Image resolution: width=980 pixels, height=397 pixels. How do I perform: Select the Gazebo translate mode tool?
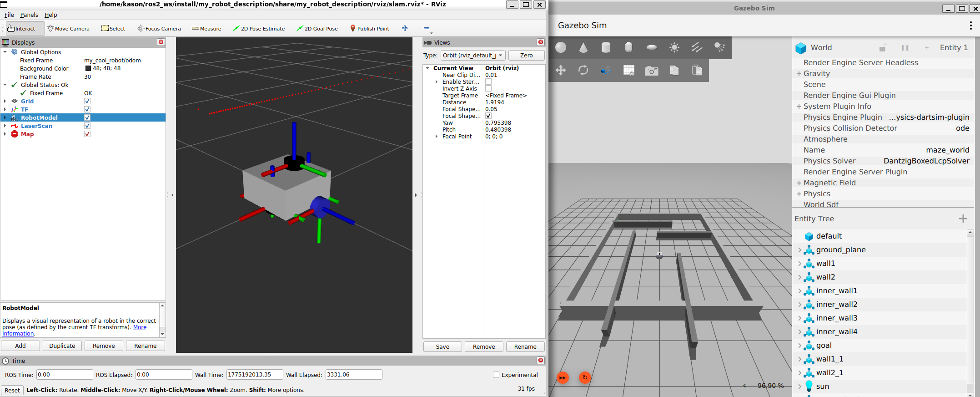(x=561, y=70)
